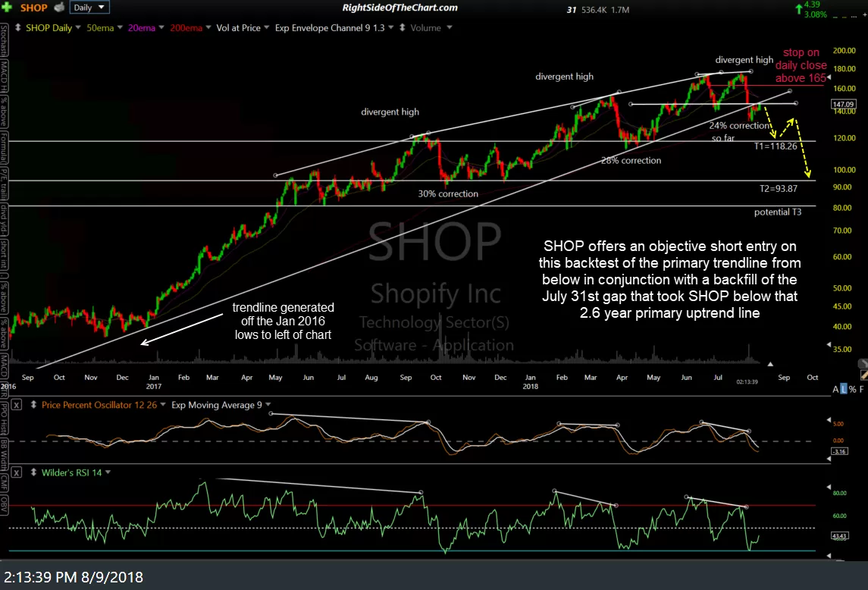The width and height of the screenshot is (868, 590).
Task: Click the current price label 147.09
Action: pyautogui.click(x=843, y=104)
